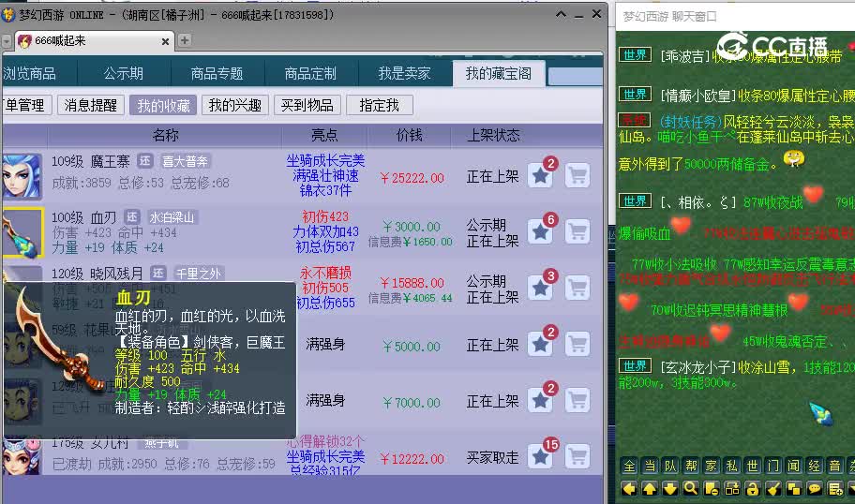
Task: Click the speech bubble chat icon
Action: coord(814,489)
